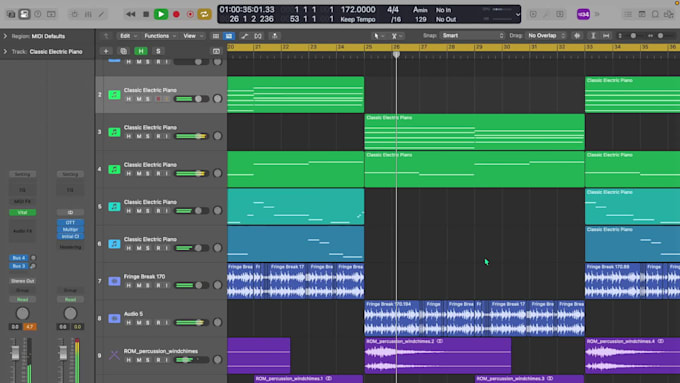
Task: Open the Functions menu
Action: [x=159, y=36]
